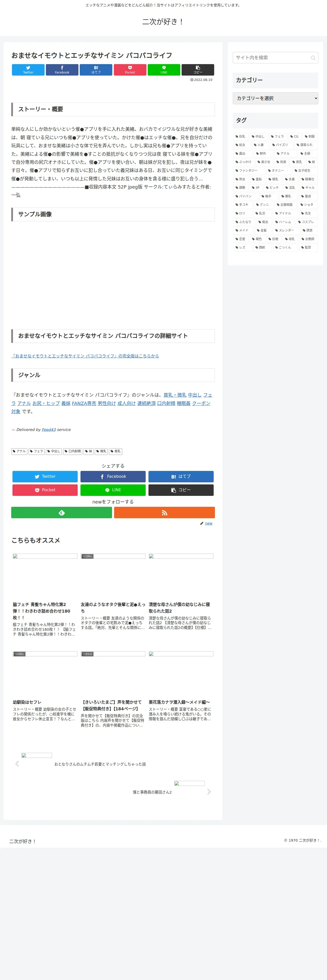Viewport: 327px width, 980px height.
Task: Click the large LINE button below tags
Action: pos(113,490)
